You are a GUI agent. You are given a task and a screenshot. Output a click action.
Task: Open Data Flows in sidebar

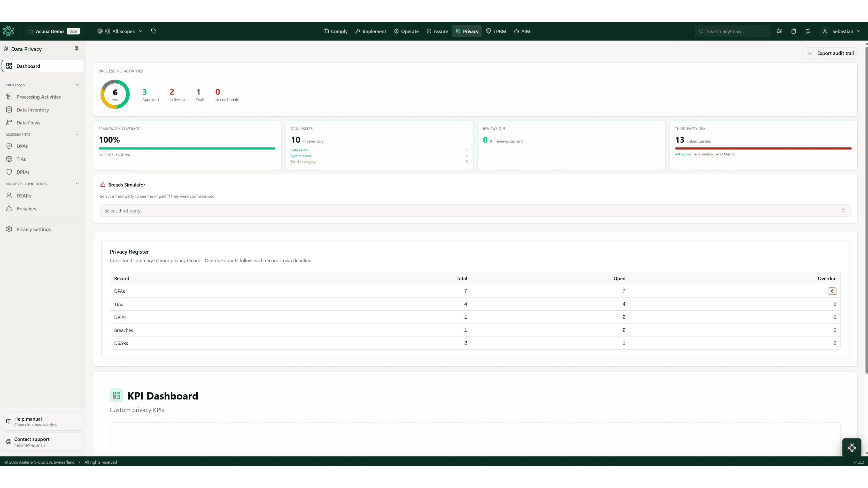(42, 123)
